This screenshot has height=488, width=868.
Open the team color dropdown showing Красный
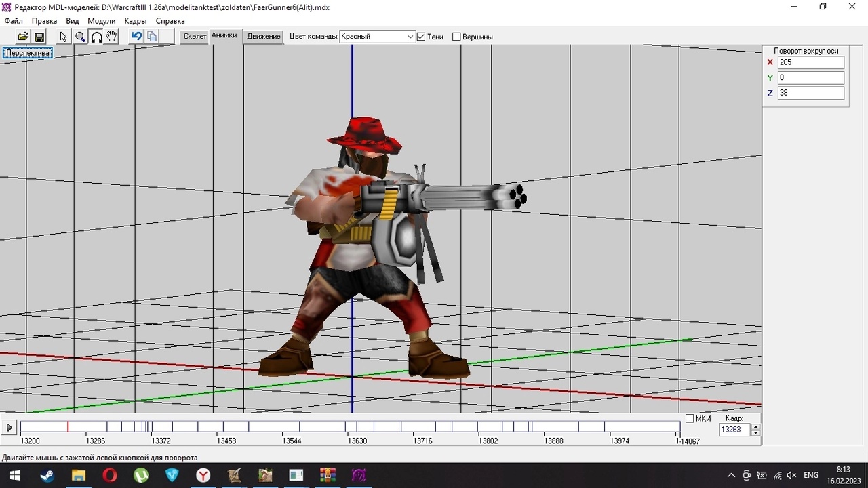tap(377, 37)
